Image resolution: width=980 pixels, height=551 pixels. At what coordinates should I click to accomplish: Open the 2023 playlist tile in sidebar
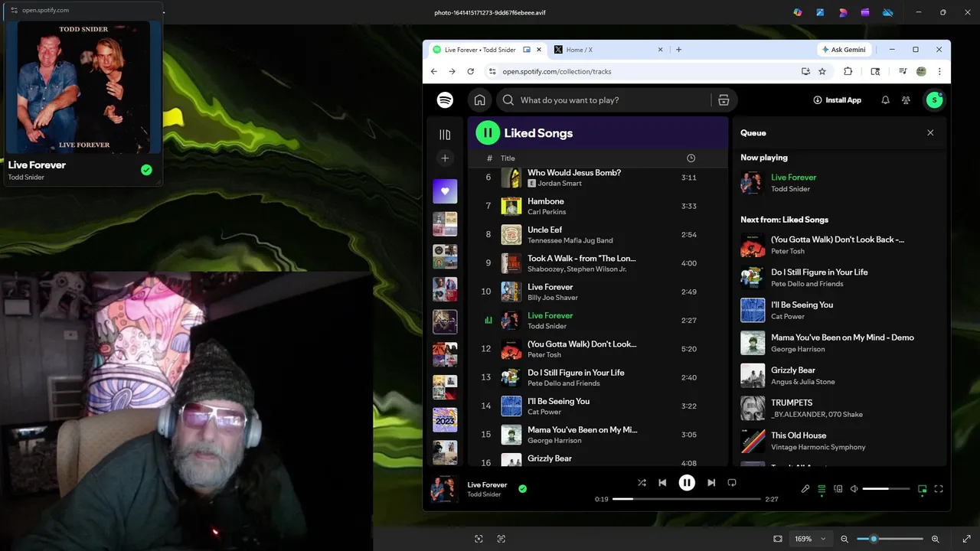[x=445, y=420]
